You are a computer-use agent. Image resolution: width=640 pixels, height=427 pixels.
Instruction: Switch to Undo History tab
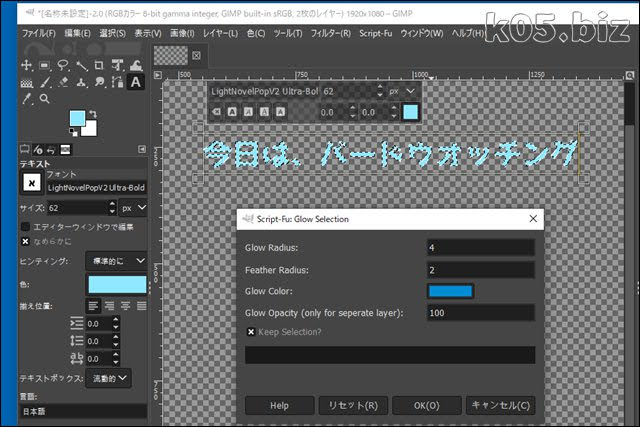(x=51, y=150)
